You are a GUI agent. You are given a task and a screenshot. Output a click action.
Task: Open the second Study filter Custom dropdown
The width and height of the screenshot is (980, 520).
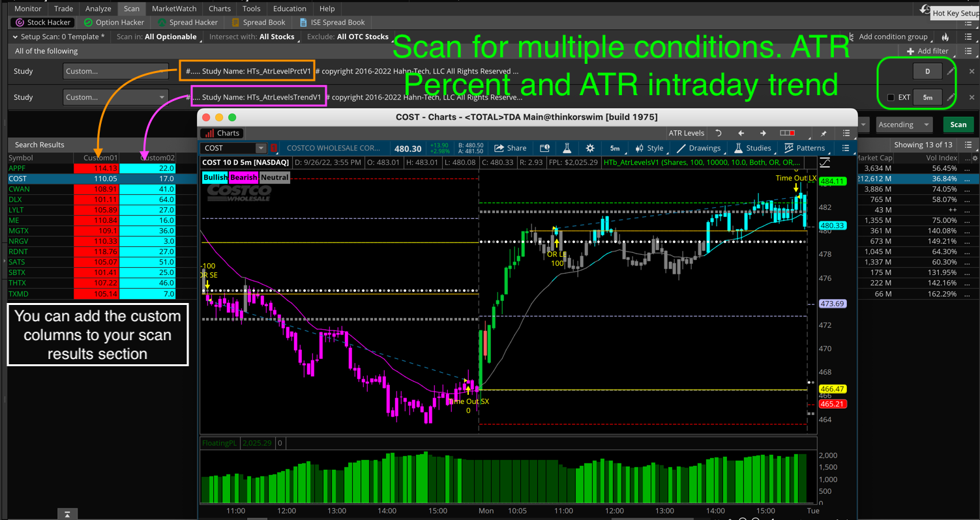click(115, 97)
